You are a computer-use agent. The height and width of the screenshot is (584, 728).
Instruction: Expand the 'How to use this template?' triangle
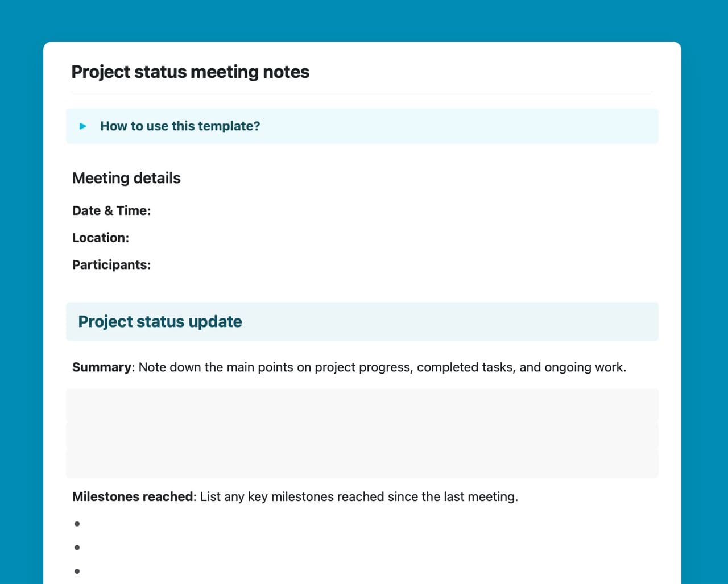point(83,126)
